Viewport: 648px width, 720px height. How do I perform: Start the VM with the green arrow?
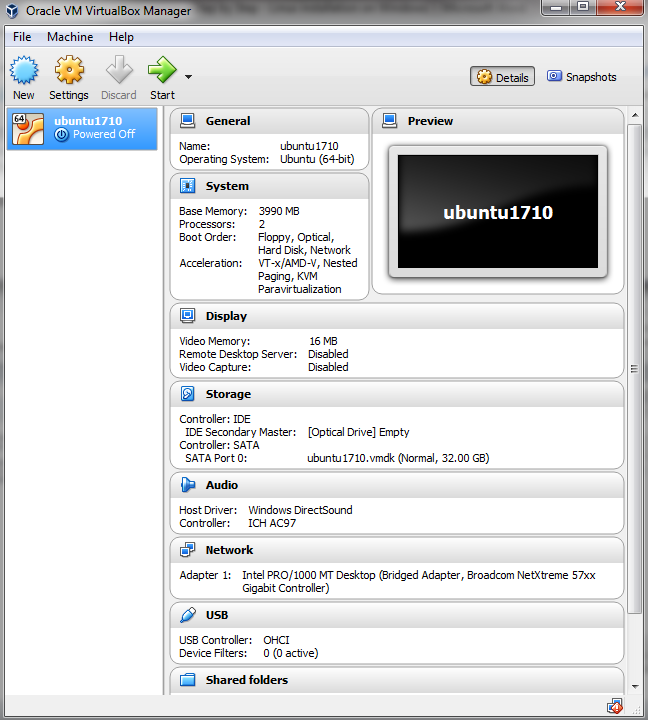[x=162, y=70]
